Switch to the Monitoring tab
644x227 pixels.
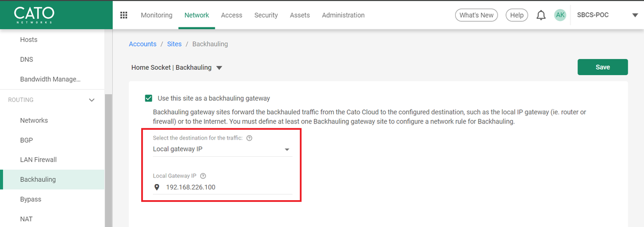(157, 15)
